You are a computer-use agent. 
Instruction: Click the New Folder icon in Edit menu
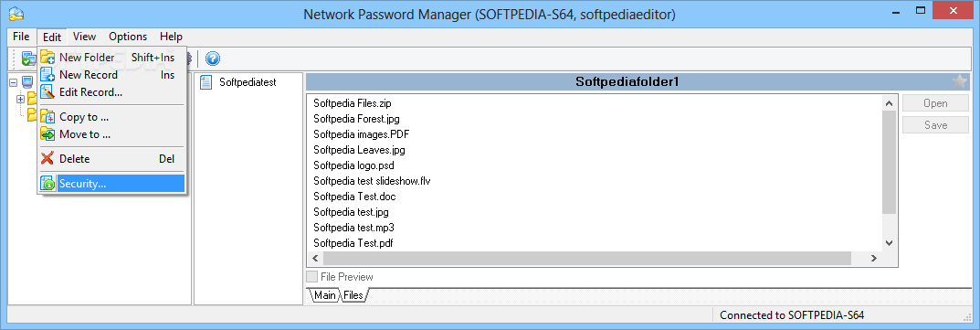[x=48, y=58]
